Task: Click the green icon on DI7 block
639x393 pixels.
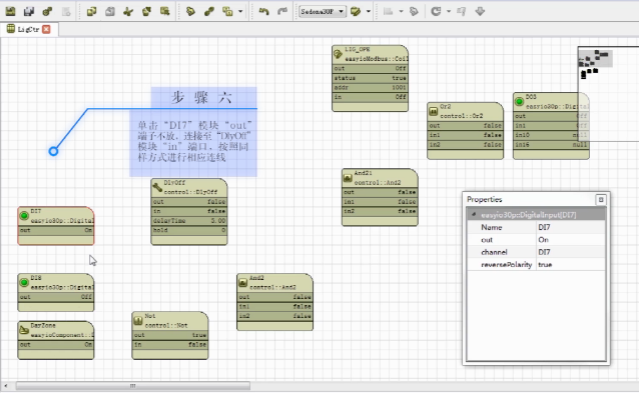Action: point(24,215)
